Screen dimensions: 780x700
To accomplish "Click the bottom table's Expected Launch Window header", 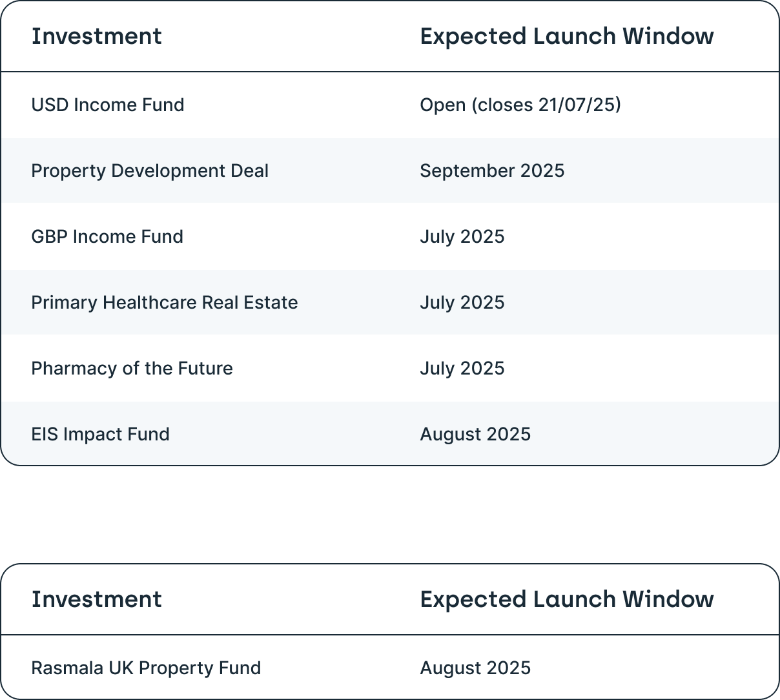I will tap(566, 599).
